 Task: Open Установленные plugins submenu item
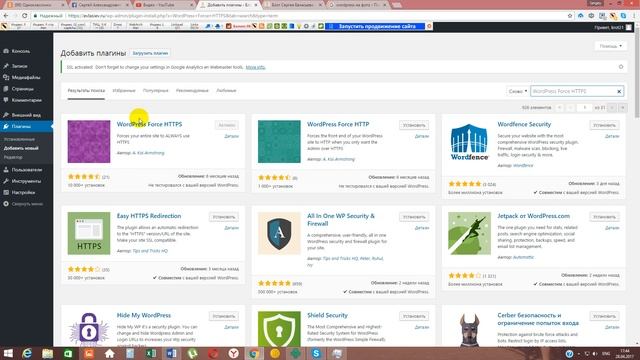[x=19, y=139]
